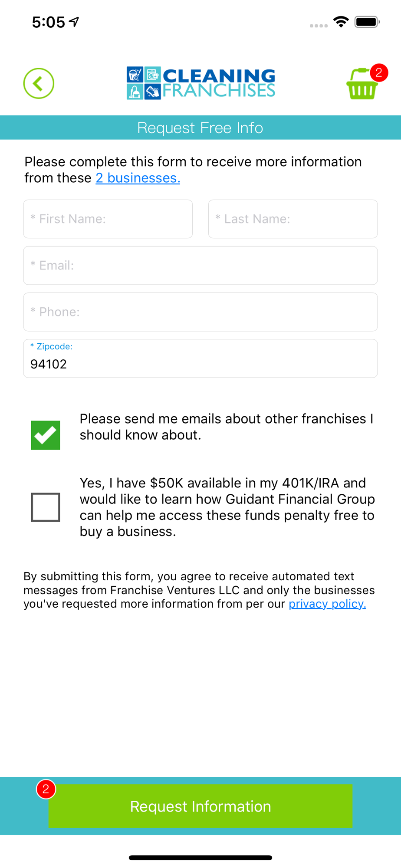401x868 pixels.
Task: Open the green shopping basket
Action: tap(361, 86)
